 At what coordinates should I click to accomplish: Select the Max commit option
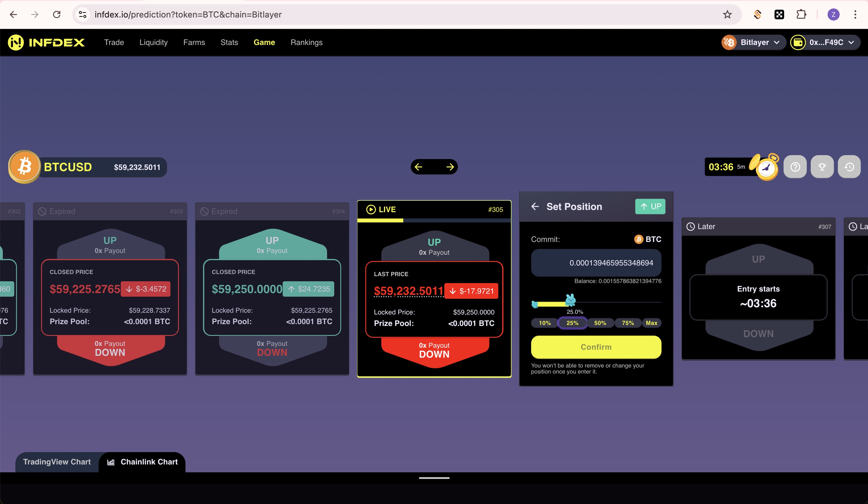point(651,323)
